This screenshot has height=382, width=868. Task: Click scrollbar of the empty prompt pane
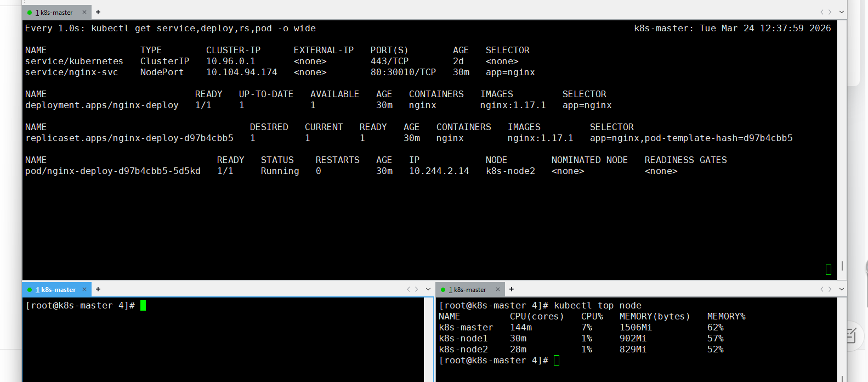tap(428, 340)
